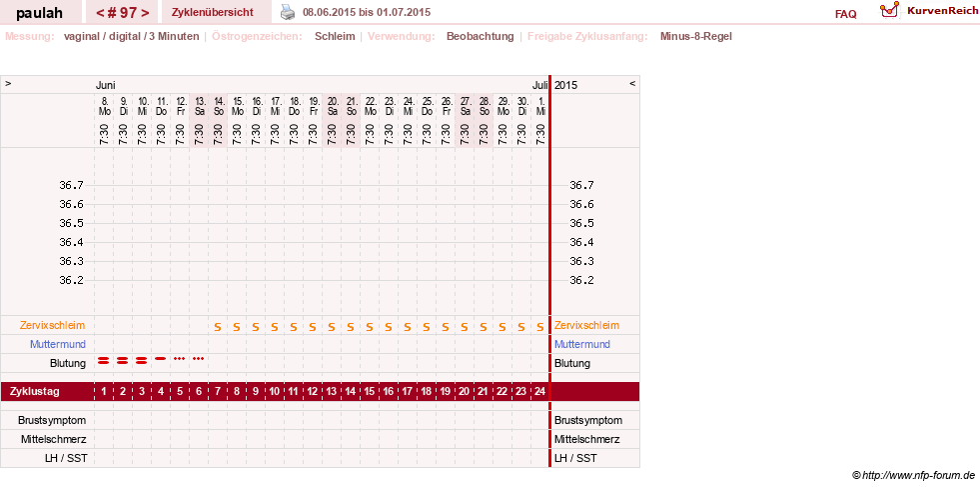This screenshot has width=980, height=487.
Task: Click the right arrow beside 2015
Action: coord(632,83)
